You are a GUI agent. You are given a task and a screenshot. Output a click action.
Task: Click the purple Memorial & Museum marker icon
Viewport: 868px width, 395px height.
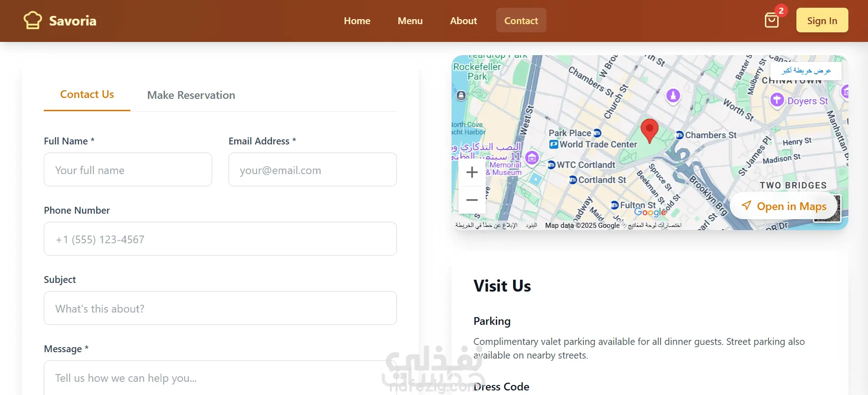532,158
